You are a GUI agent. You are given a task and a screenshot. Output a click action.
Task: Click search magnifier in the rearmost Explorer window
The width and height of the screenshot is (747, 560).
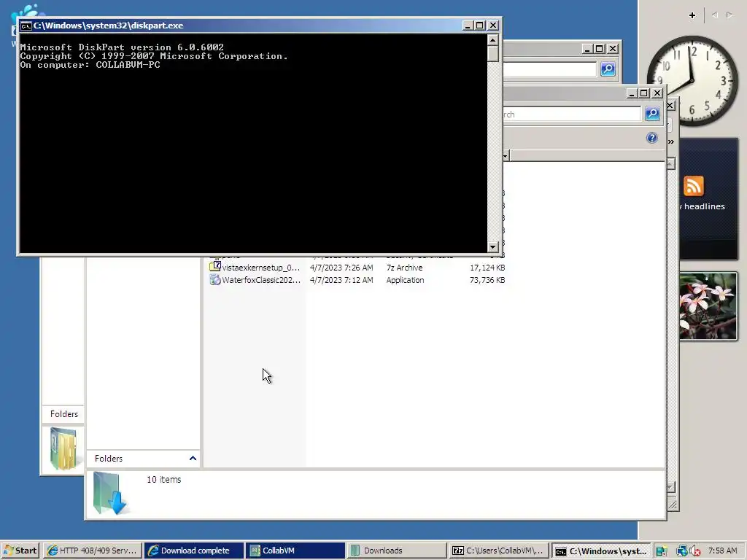pos(608,69)
